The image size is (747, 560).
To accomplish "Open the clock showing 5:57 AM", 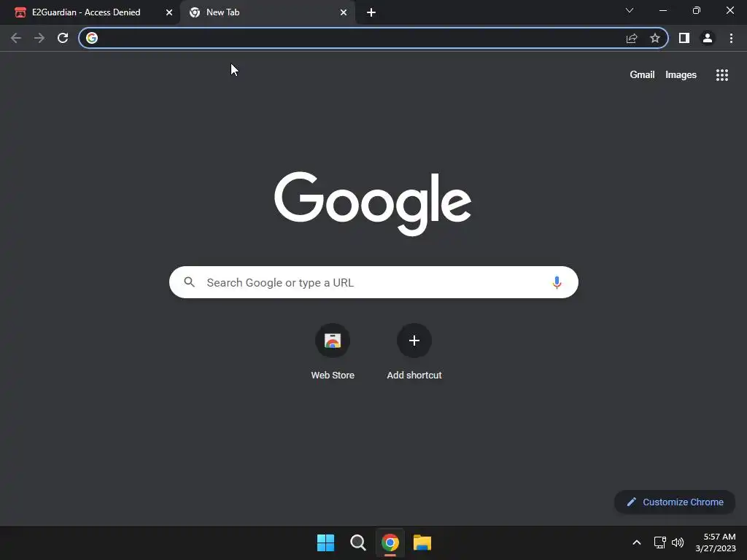I will [716, 542].
